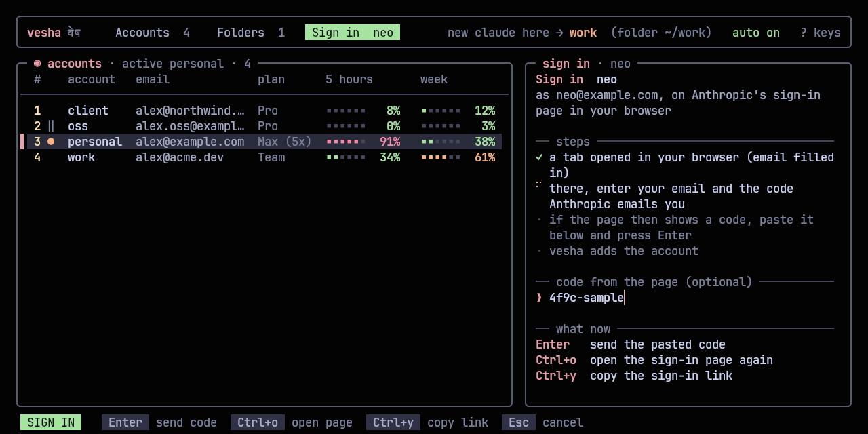Click the 8% five-hour usage value
This screenshot has width=868, height=434.
coord(393,111)
